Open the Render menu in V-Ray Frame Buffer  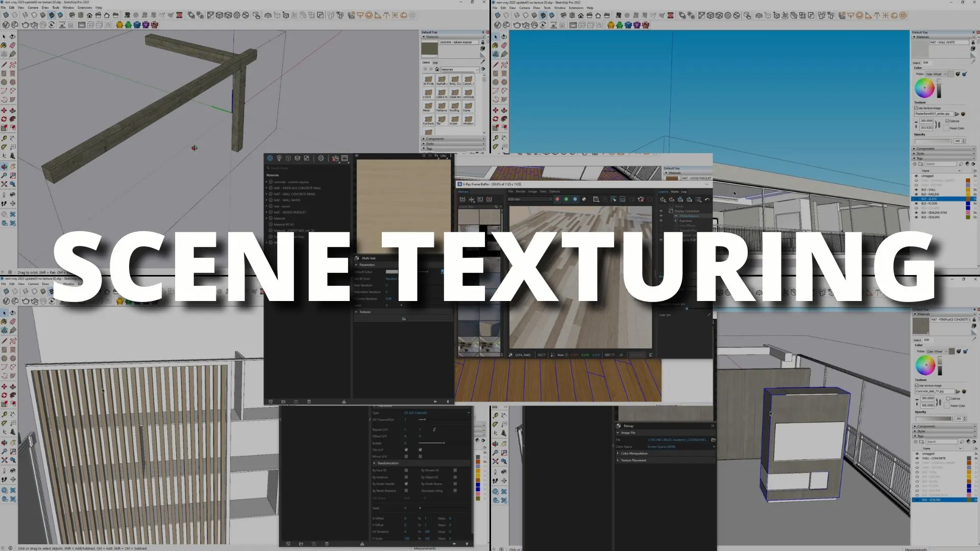(x=521, y=191)
